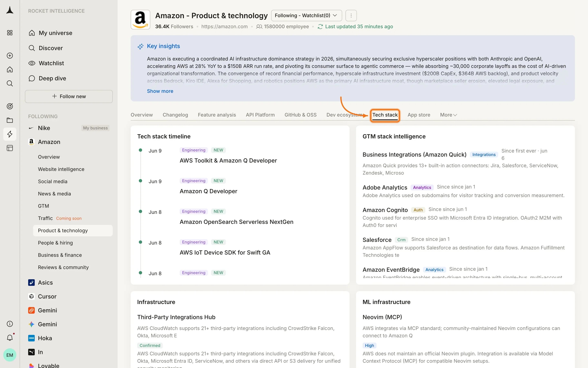
Task: Click the sparkle icon beside Key insights
Action: pyautogui.click(x=140, y=46)
